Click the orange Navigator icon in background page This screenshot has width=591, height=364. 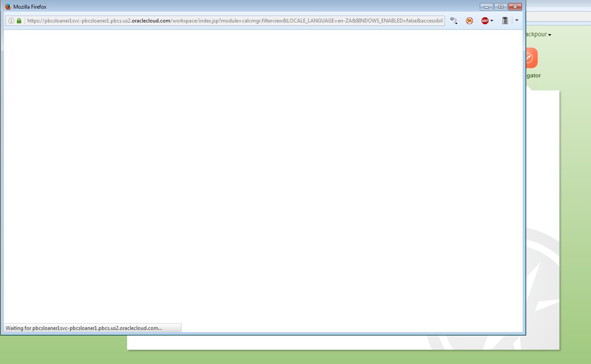click(532, 57)
